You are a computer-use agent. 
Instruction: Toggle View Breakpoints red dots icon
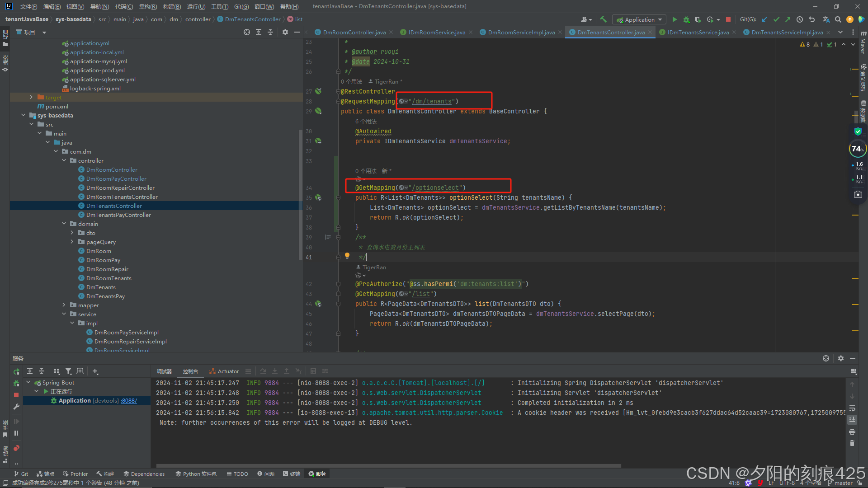16,448
